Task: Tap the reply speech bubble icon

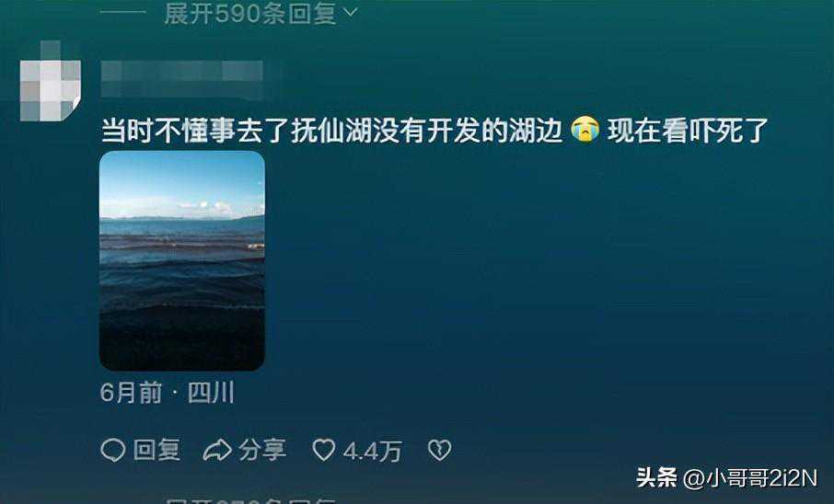Action: pyautogui.click(x=112, y=450)
